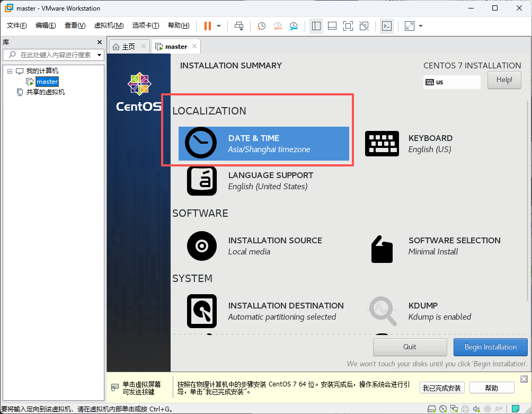This screenshot has height=414, width=532.
Task: Open the message log note icon
Action: 516,409
